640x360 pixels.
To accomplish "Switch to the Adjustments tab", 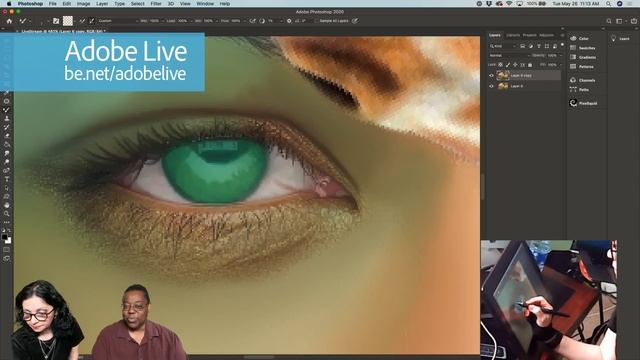I will 547,35.
